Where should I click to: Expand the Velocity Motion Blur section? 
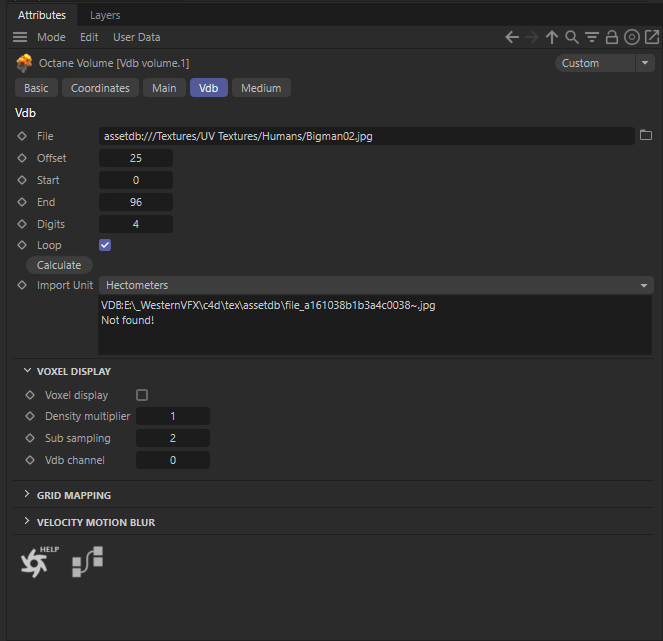click(x=96, y=522)
